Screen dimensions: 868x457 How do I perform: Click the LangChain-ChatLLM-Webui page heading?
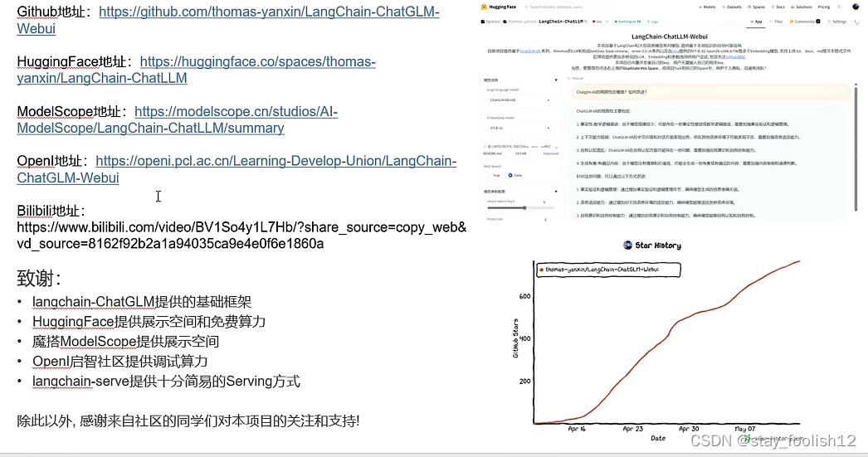[670, 36]
